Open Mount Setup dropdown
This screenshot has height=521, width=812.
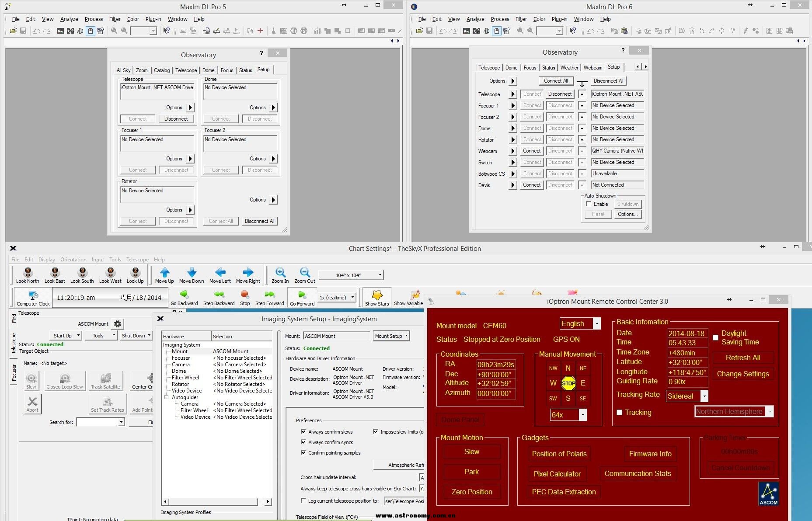pyautogui.click(x=391, y=336)
